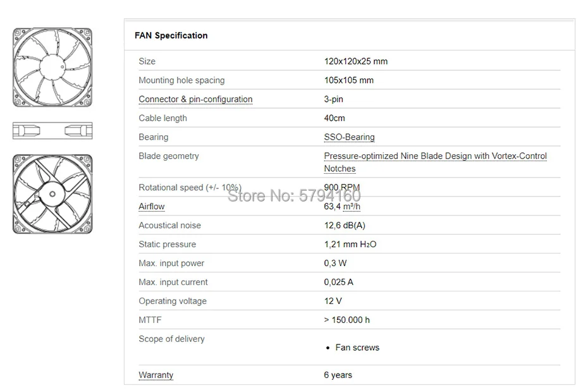
Task: Click the Operating voltage label
Action: pyautogui.click(x=173, y=302)
